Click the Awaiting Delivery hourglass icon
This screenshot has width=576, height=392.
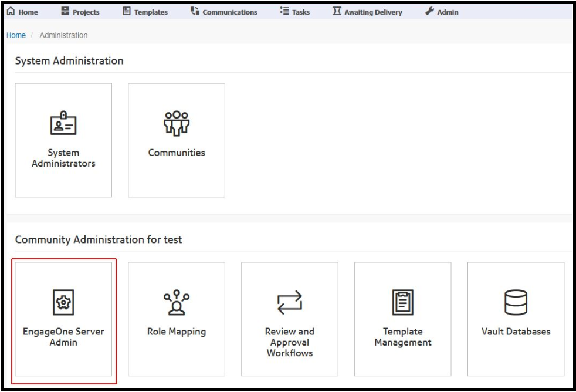(337, 11)
